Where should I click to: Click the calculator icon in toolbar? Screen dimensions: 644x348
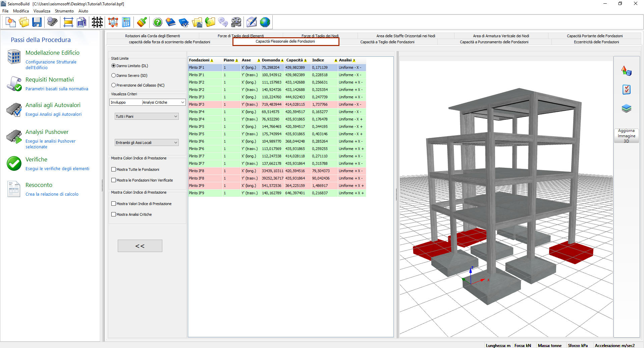[x=126, y=22]
